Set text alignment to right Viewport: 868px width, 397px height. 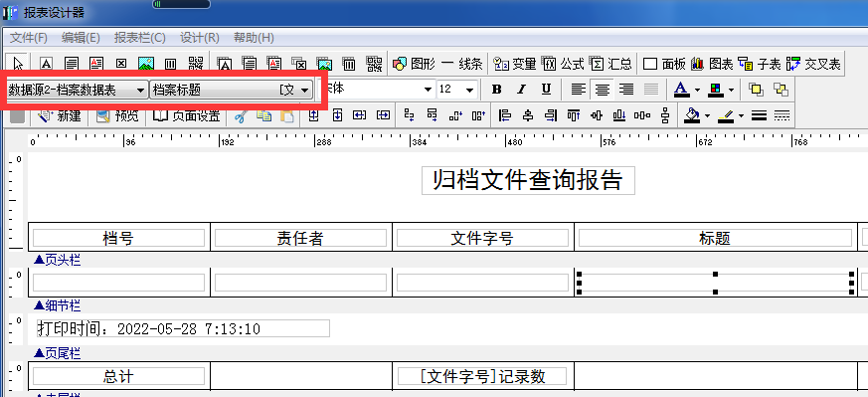(626, 90)
